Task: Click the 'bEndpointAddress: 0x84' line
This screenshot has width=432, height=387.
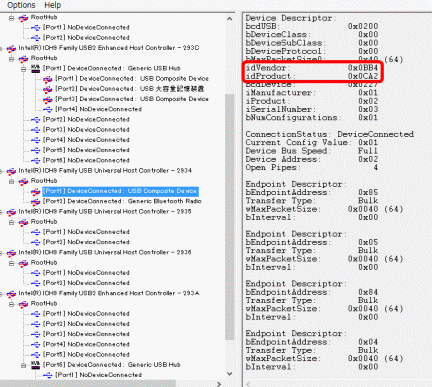Action: pos(312,292)
